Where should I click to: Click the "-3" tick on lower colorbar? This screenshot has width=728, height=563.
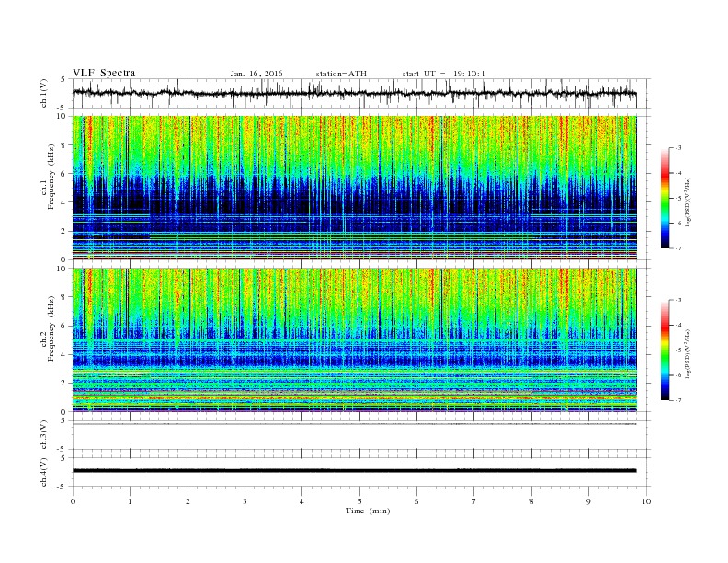point(677,300)
